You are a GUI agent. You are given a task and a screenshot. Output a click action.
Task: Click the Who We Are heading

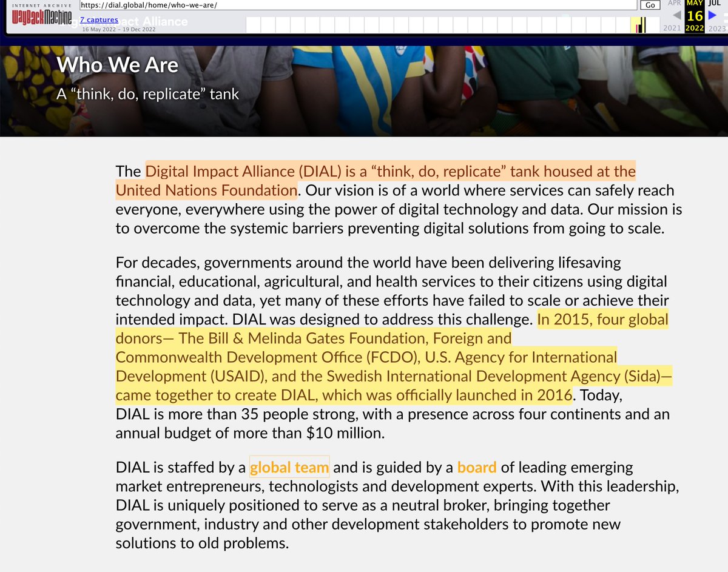point(118,65)
